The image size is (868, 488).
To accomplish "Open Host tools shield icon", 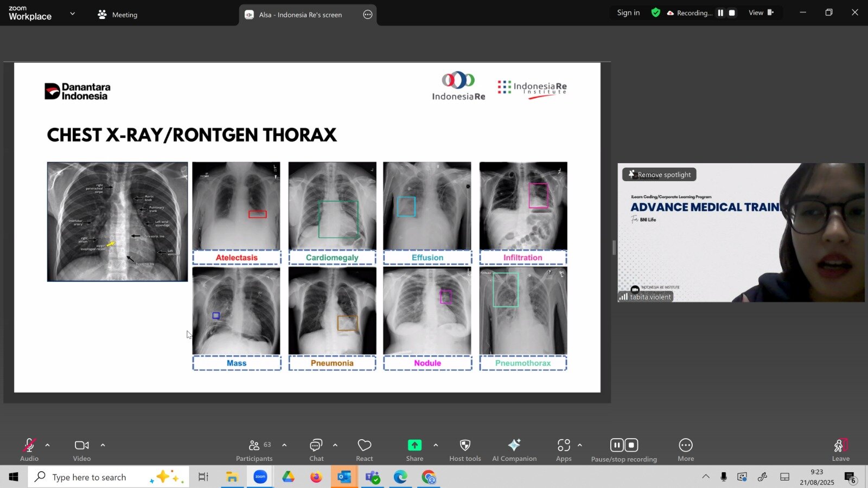I will (465, 450).
